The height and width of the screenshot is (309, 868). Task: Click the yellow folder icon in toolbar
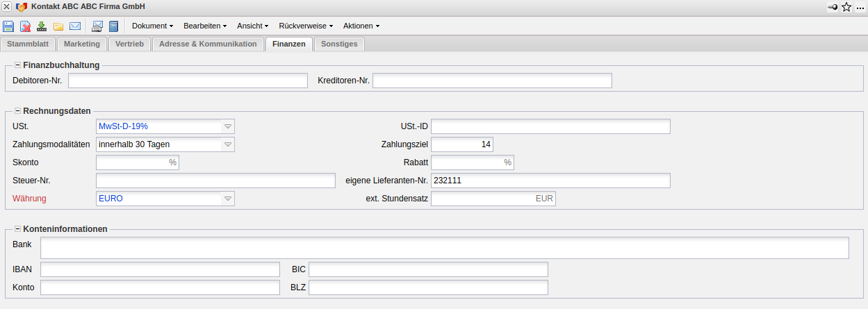(58, 26)
